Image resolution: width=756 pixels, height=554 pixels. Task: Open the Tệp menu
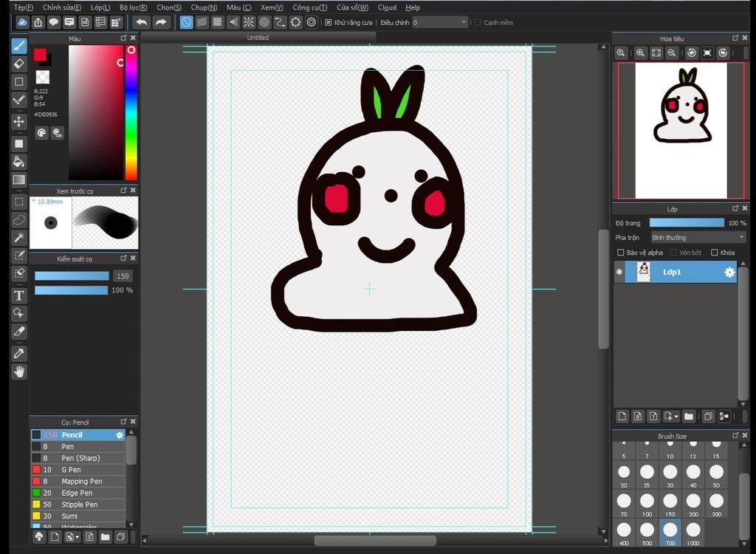click(23, 7)
